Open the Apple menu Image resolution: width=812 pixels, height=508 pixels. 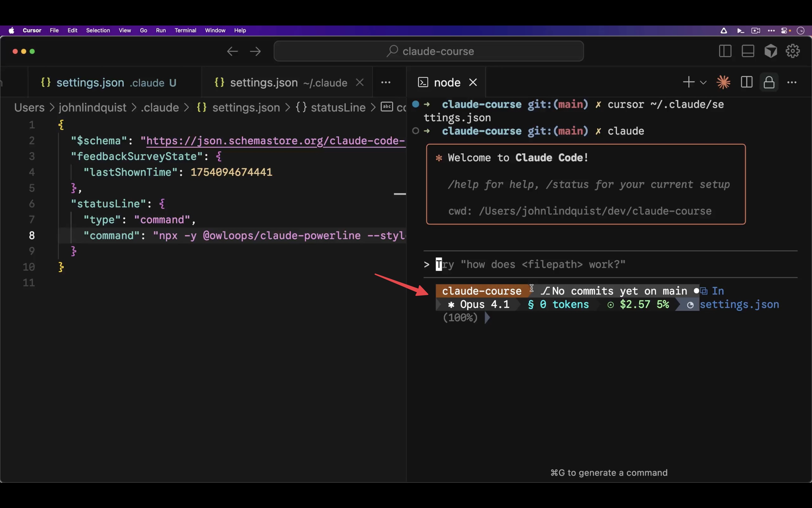coord(11,31)
